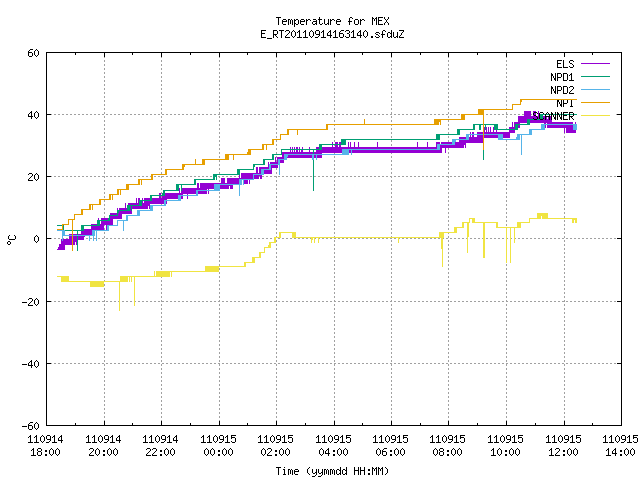Click the x-axis label 110915 08:00
The width and height of the screenshot is (640, 480).
coord(448,445)
